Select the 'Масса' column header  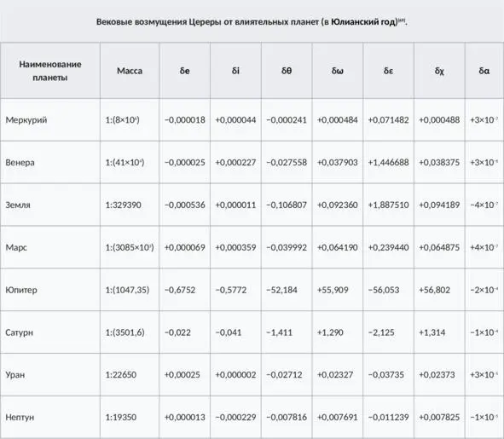[x=130, y=71]
